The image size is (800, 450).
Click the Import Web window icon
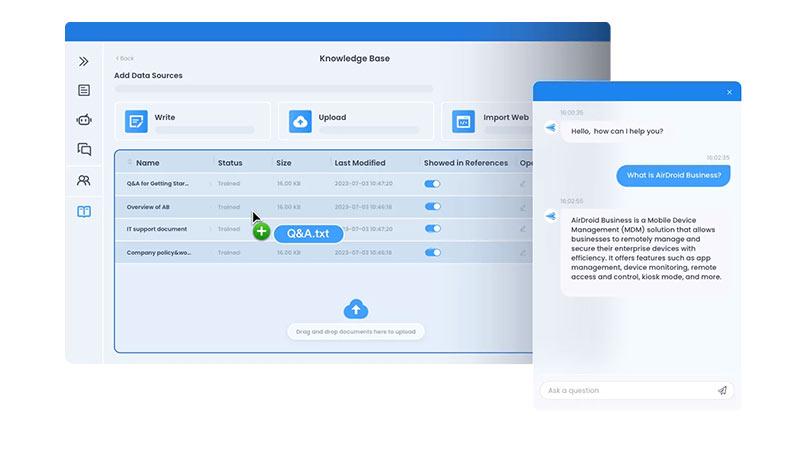[463, 121]
